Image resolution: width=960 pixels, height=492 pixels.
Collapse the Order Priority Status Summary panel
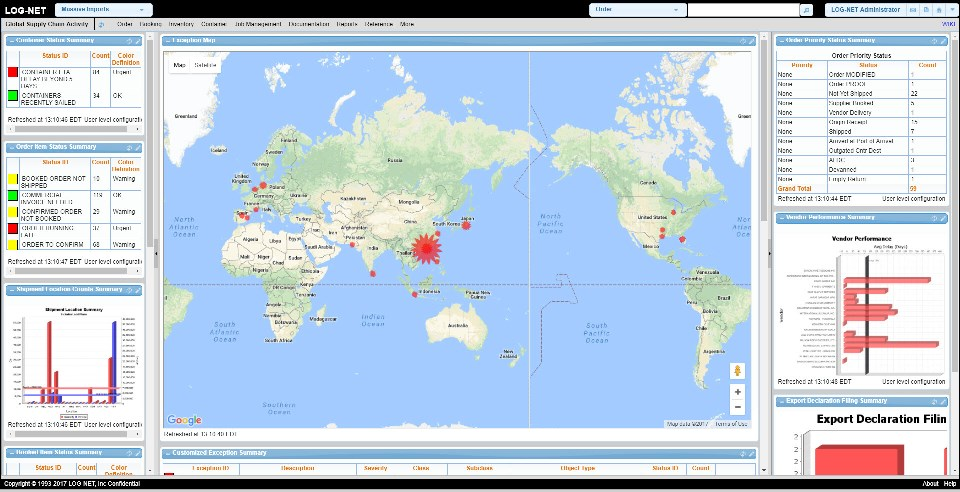[x=781, y=41]
